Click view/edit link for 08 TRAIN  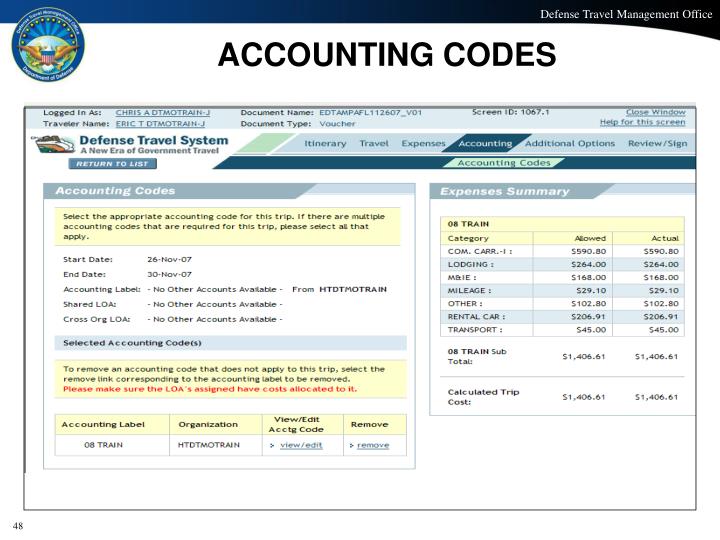tap(301, 445)
